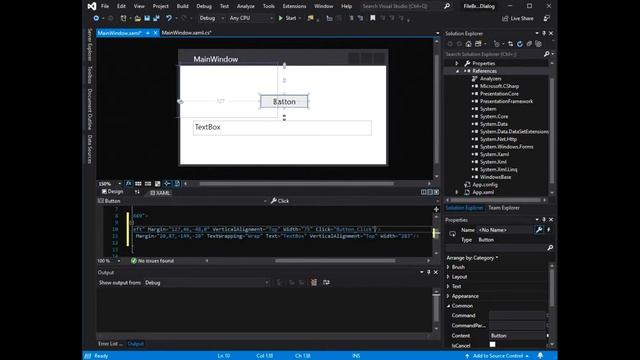Screen dimensions: 640x360
Task: Click the vertical split view icon
Action: 424,192
